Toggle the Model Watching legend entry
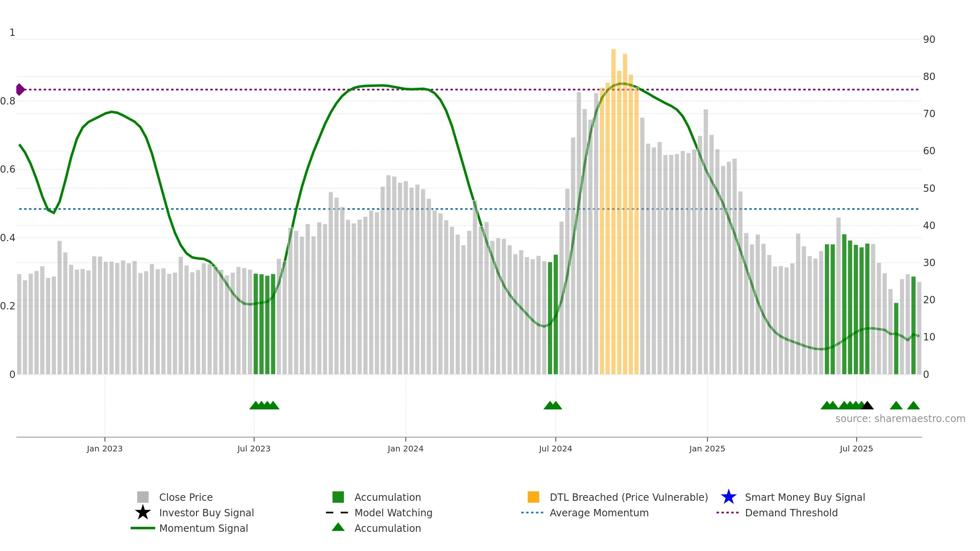This screenshot has height=551, width=980. pos(379,513)
